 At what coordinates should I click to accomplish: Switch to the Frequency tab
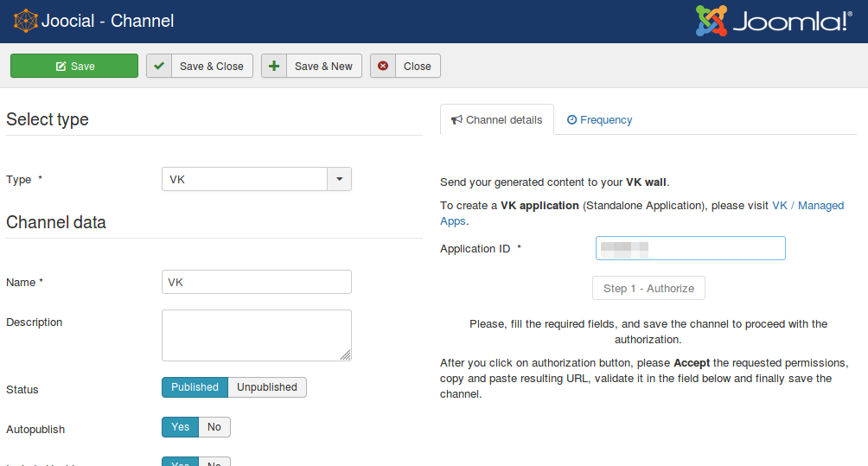(599, 119)
